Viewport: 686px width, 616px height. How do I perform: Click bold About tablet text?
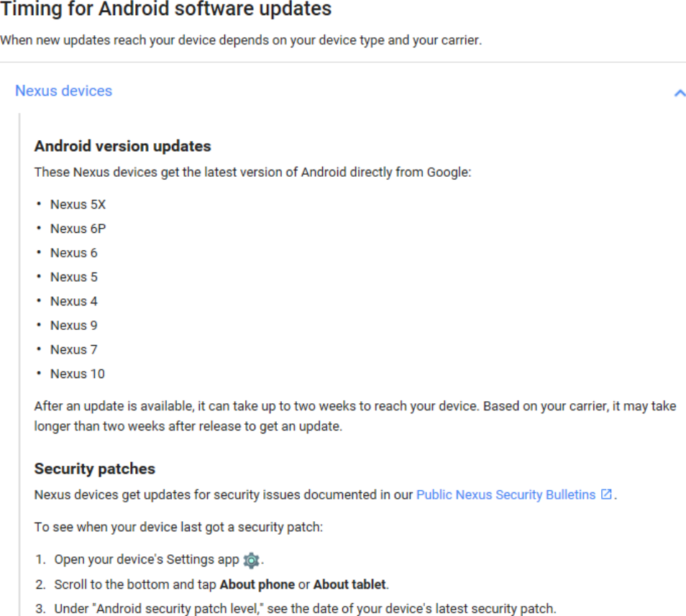349,584
